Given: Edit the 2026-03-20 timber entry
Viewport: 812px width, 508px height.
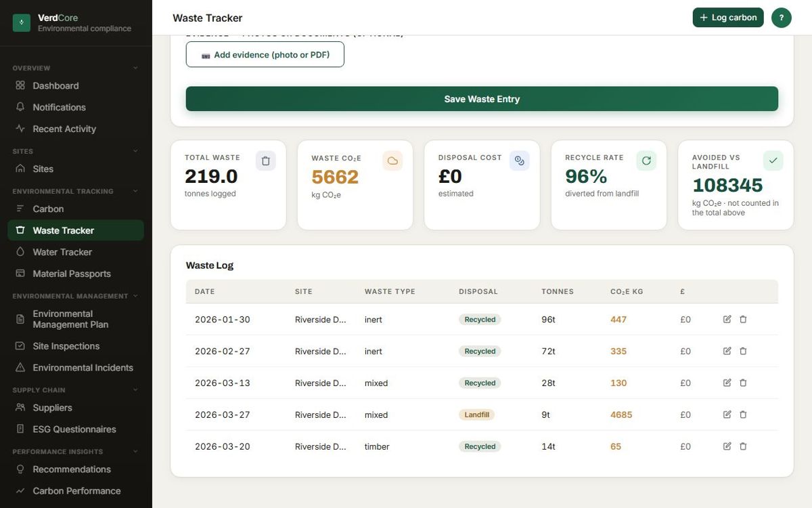Looking at the screenshot, I should click(727, 446).
